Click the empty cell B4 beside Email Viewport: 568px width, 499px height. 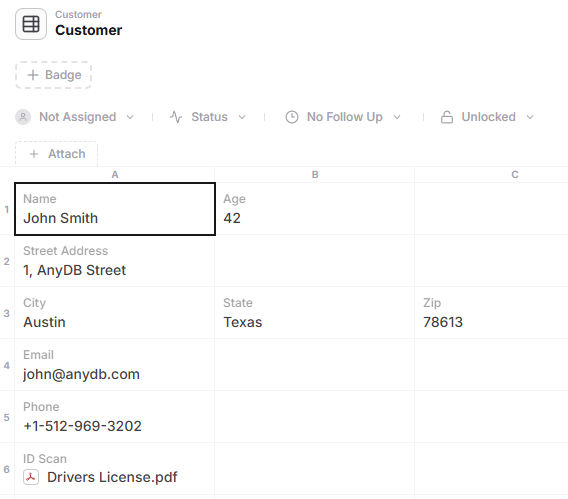pos(315,365)
